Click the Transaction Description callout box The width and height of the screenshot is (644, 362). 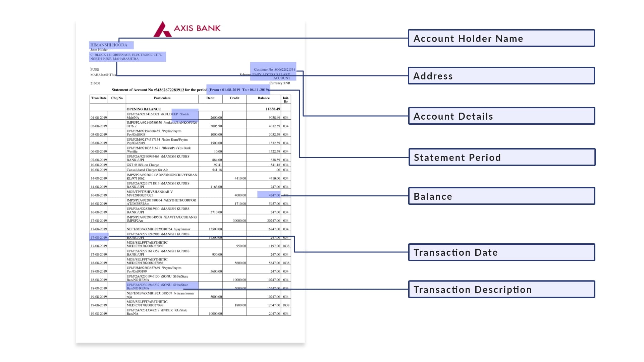click(x=501, y=289)
